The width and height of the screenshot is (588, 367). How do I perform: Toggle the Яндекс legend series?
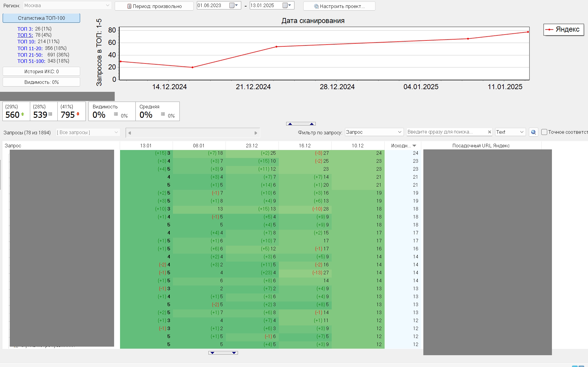pyautogui.click(x=563, y=30)
